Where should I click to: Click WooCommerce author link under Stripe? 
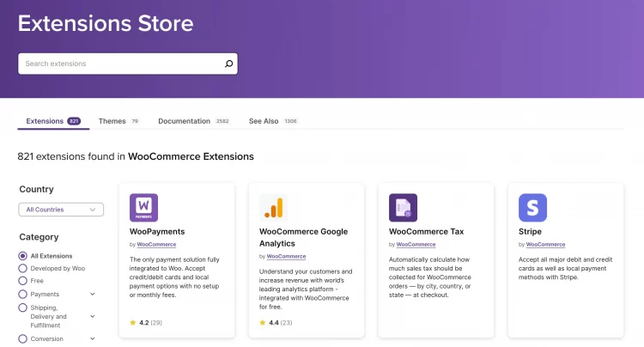click(545, 244)
